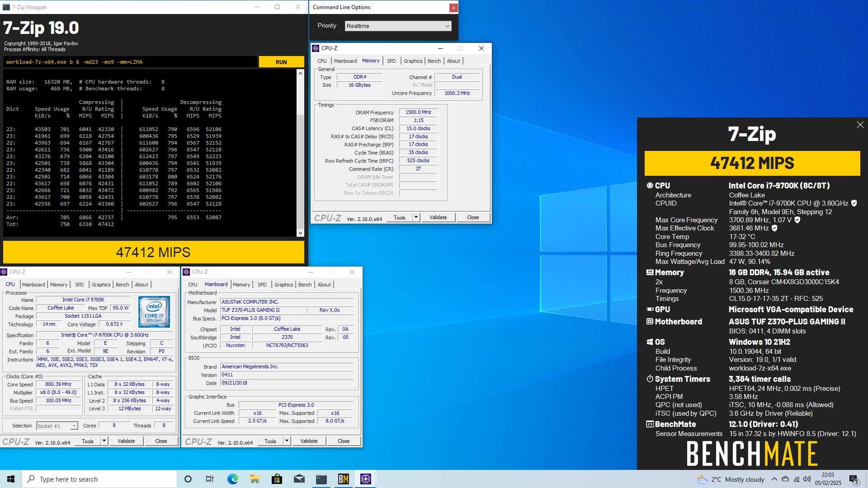Open Mainboard tab in CPU-Z CPU window

click(33, 285)
